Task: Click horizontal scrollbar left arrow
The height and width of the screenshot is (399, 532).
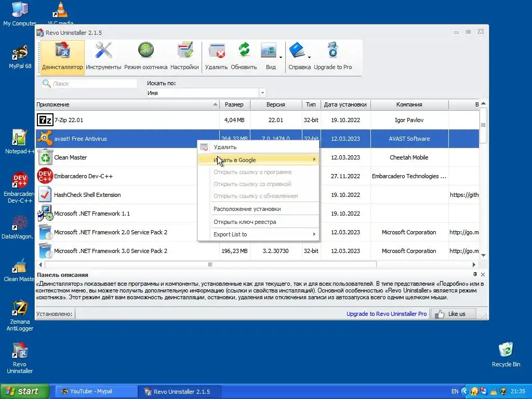Action: coord(41,264)
